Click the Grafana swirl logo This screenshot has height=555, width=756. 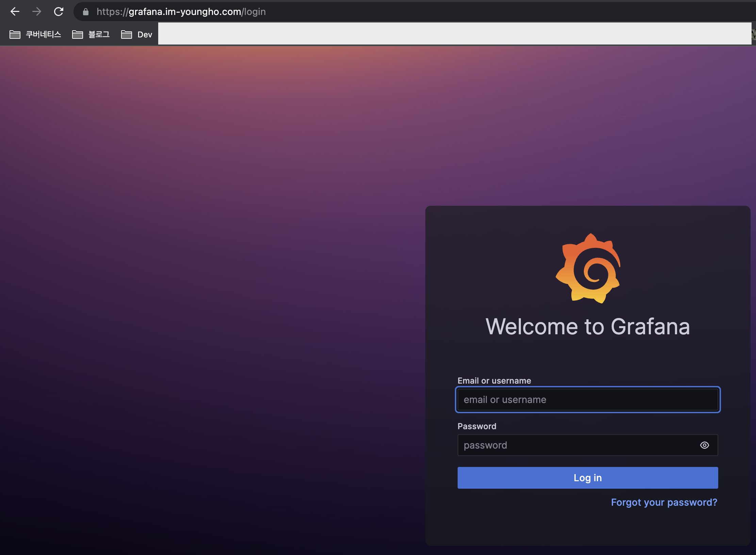588,268
